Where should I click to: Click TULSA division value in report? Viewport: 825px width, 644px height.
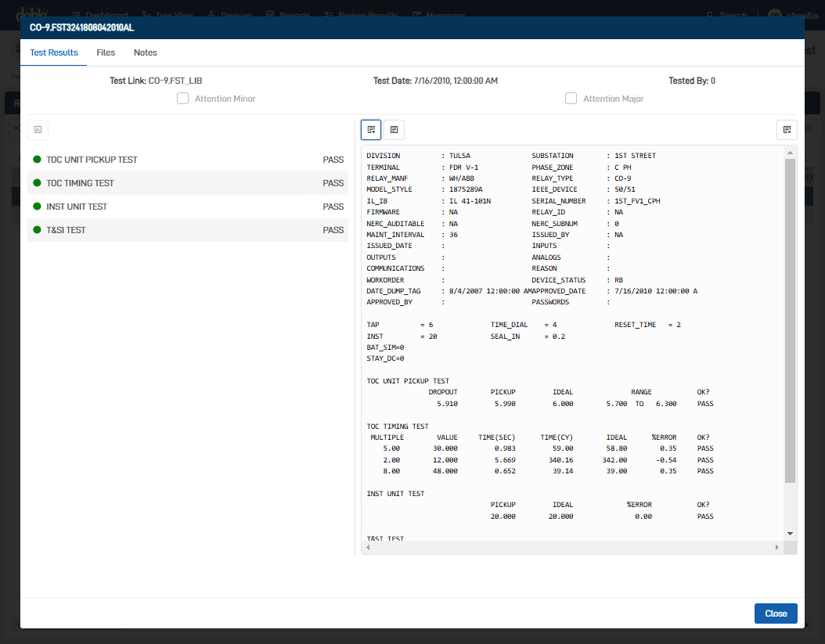(x=459, y=156)
